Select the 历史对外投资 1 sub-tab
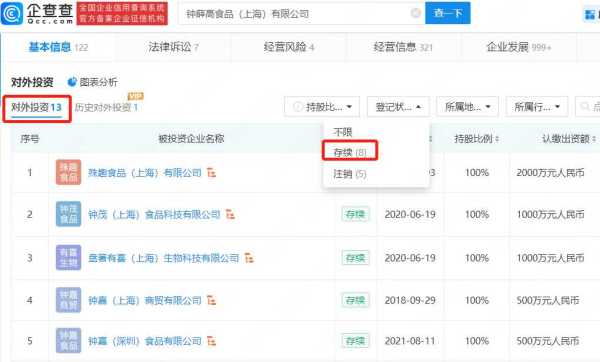Viewport: 600px width, 362px height. 106,108
